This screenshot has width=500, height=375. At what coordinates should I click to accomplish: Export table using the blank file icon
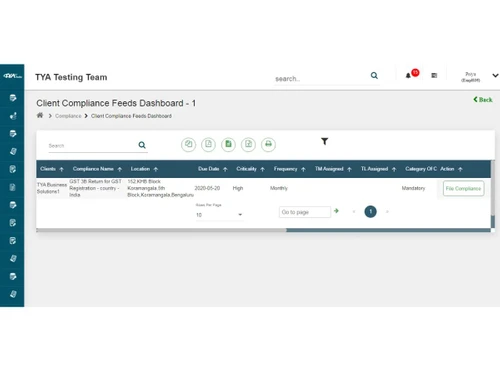208,144
